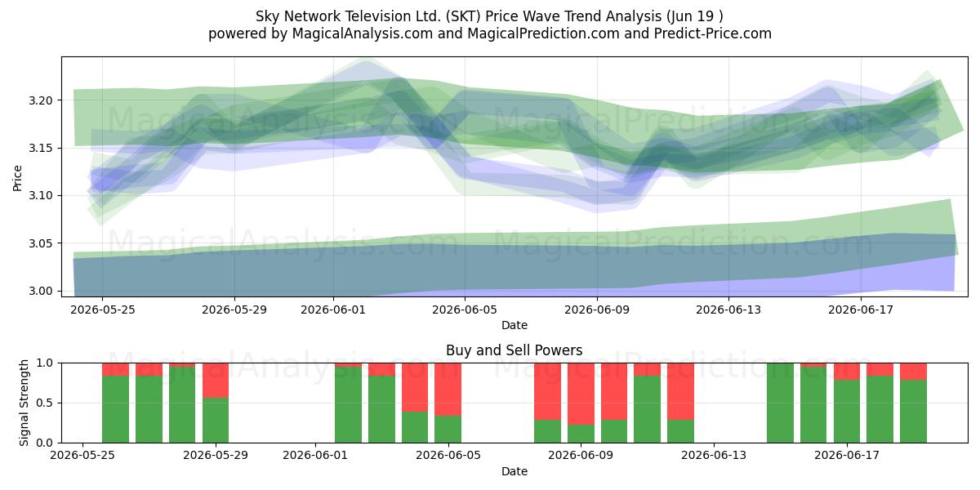Click the 2026-06-01 tick under the Buy and Sell Powers chart
Image resolution: width=980 pixels, height=490 pixels.
click(315, 456)
